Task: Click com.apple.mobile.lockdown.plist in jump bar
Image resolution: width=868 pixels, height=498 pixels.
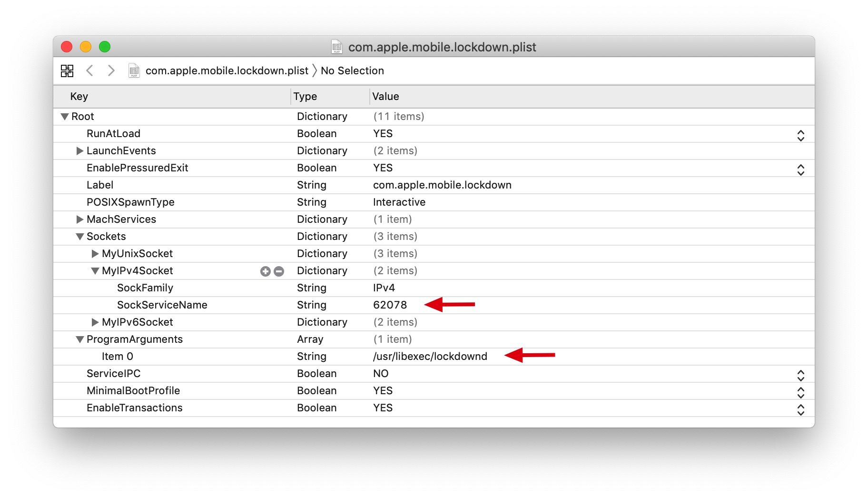Action: pyautogui.click(x=227, y=70)
